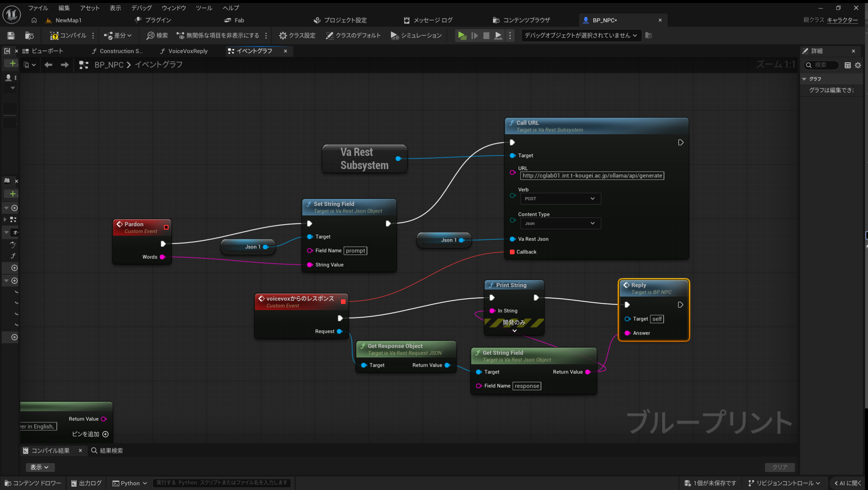Open the Content Type Json dropdown

(560, 223)
